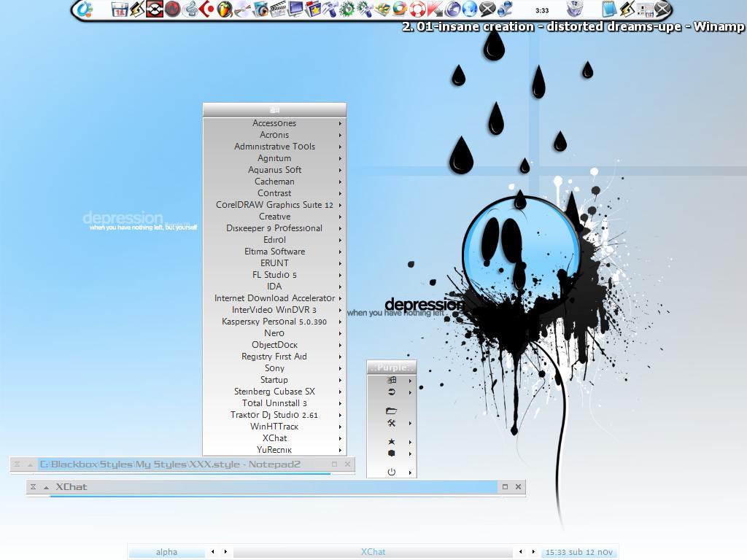The image size is (747, 560).
Task: Open the ObjectDock menu entry
Action: 274,345
